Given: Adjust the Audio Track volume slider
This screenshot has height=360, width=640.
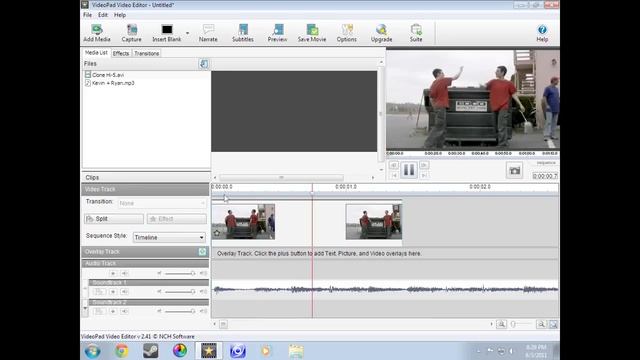Looking at the screenshot, I should (x=180, y=273).
